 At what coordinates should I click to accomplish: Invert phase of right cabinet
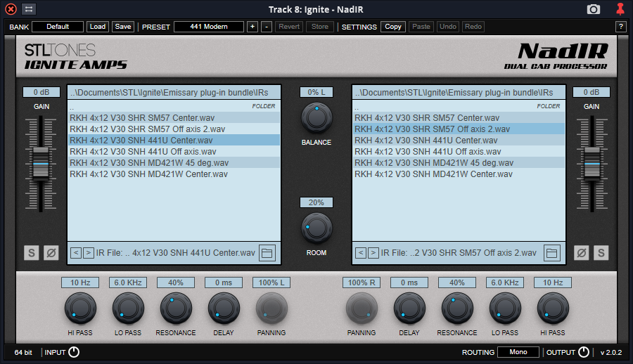click(x=582, y=253)
